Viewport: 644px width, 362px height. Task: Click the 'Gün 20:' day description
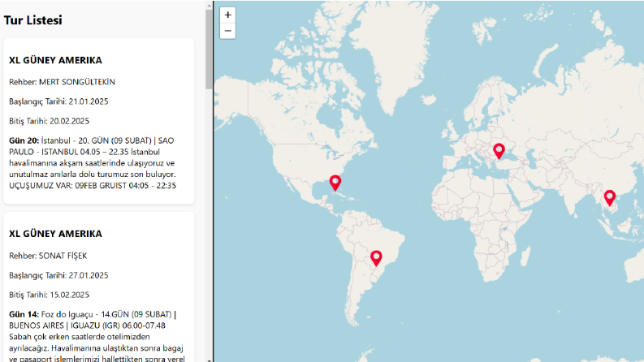click(x=93, y=163)
